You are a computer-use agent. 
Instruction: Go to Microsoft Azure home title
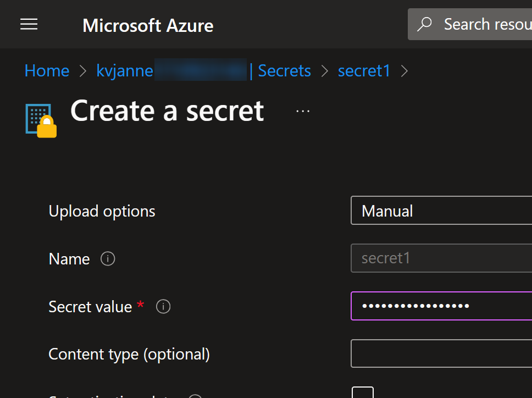point(148,25)
